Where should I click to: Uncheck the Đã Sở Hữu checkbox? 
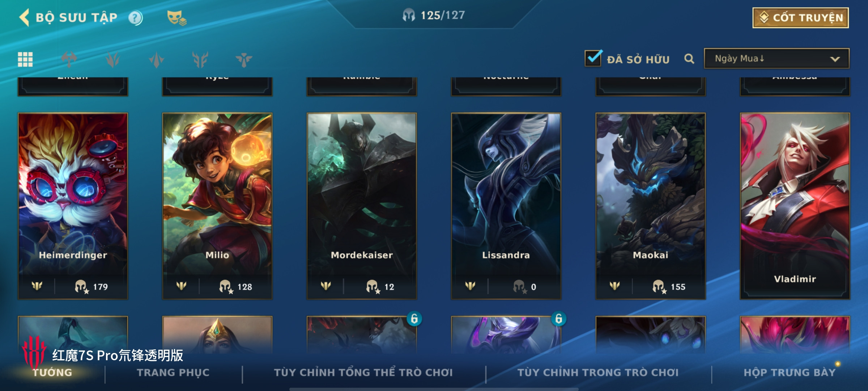click(x=593, y=58)
